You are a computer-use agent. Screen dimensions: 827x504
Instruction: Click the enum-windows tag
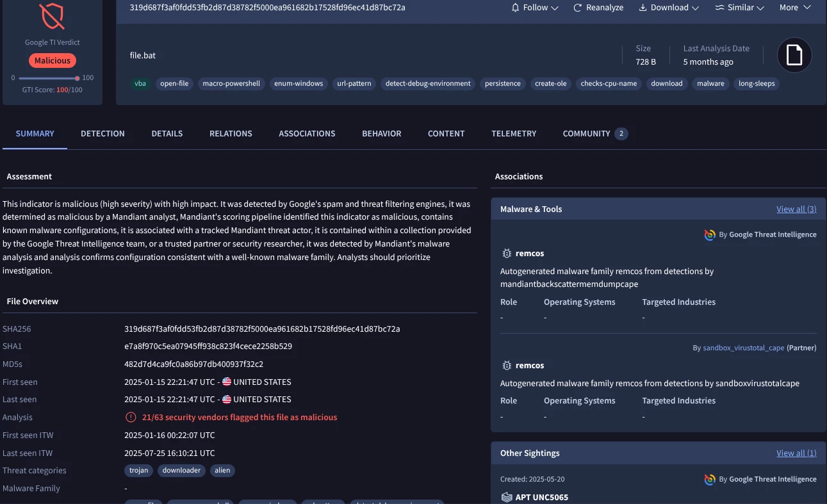click(x=299, y=83)
